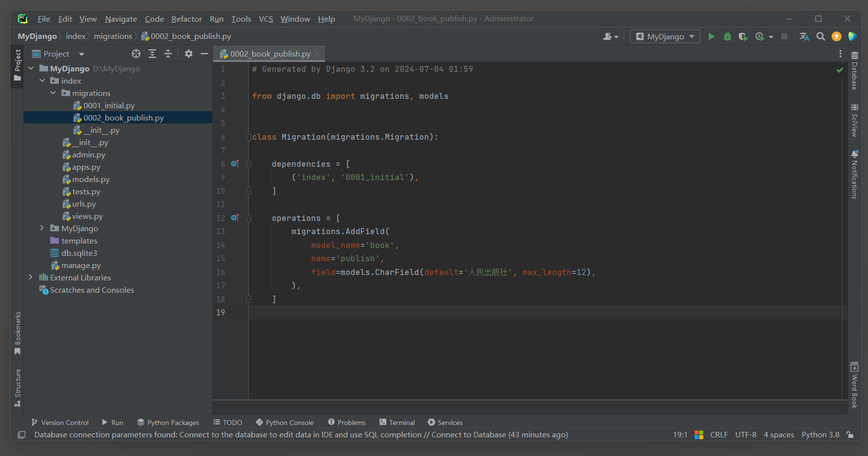Viewport: 868px width, 456px height.
Task: Open Python Packages tool window
Action: [168, 423]
